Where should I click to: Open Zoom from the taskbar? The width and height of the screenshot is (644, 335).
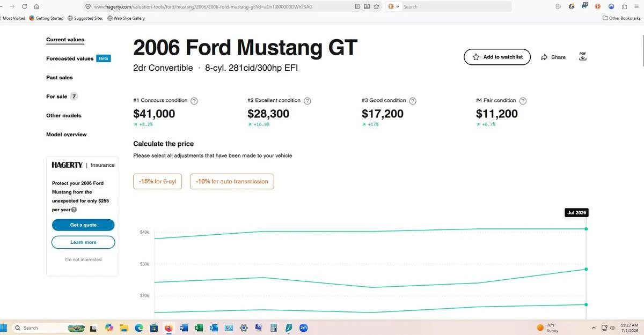pyautogui.click(x=304, y=328)
